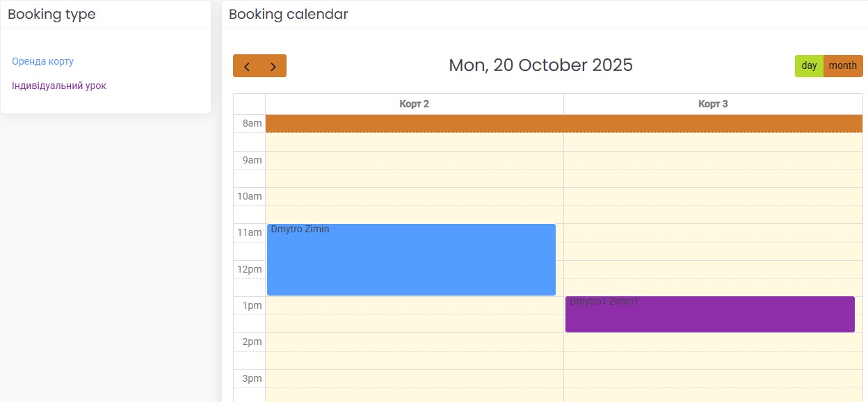The height and width of the screenshot is (402, 868).
Task: Click the 2pm slot for Корт 2
Action: pyautogui.click(x=414, y=342)
